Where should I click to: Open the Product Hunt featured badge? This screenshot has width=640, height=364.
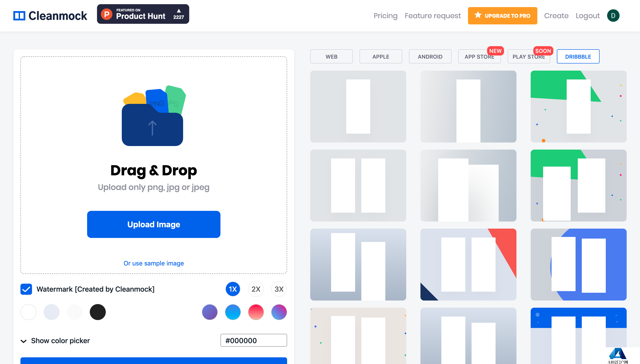coord(143,14)
